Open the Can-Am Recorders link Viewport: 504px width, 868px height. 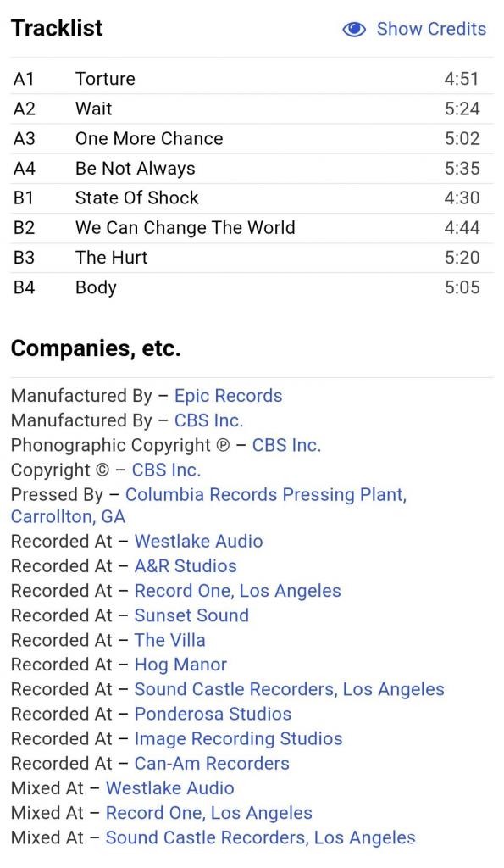[x=212, y=764]
